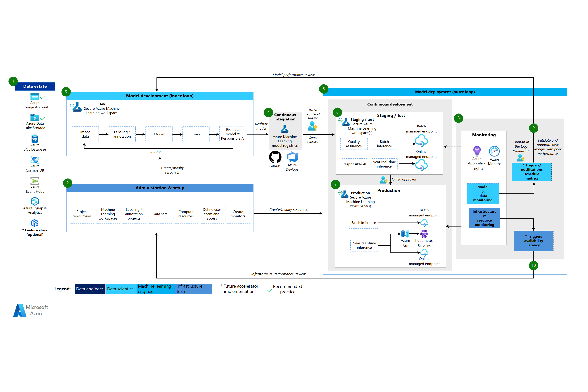588x392 pixels.
Task: Select the Kubernetes Services icon
Action: [x=424, y=234]
